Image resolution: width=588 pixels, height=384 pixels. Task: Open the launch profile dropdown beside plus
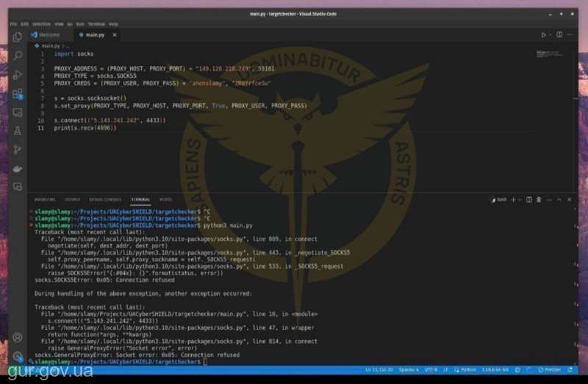520,200
